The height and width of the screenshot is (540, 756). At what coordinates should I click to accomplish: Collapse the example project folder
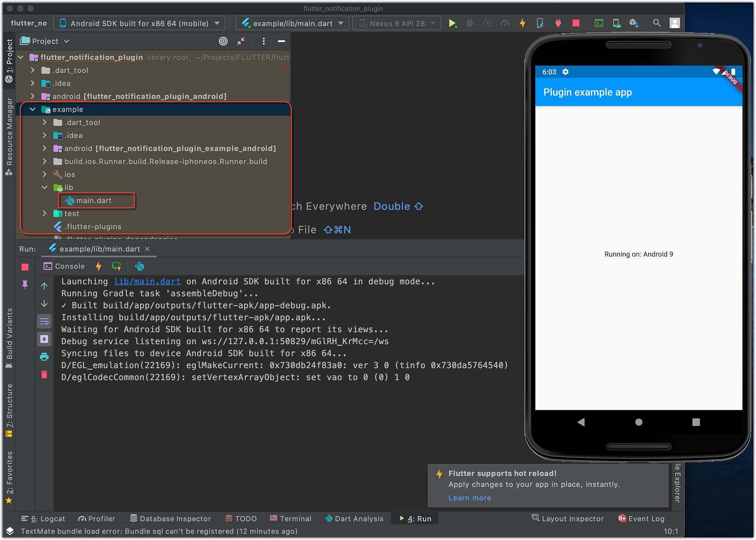tap(33, 109)
